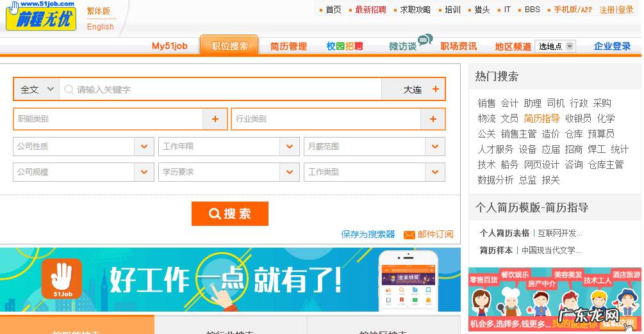
Task: Expand the 学历要求 dropdown
Action: point(290,172)
